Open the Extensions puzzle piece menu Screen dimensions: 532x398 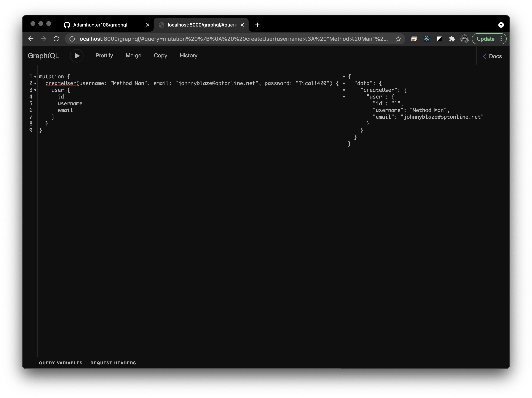[452, 39]
